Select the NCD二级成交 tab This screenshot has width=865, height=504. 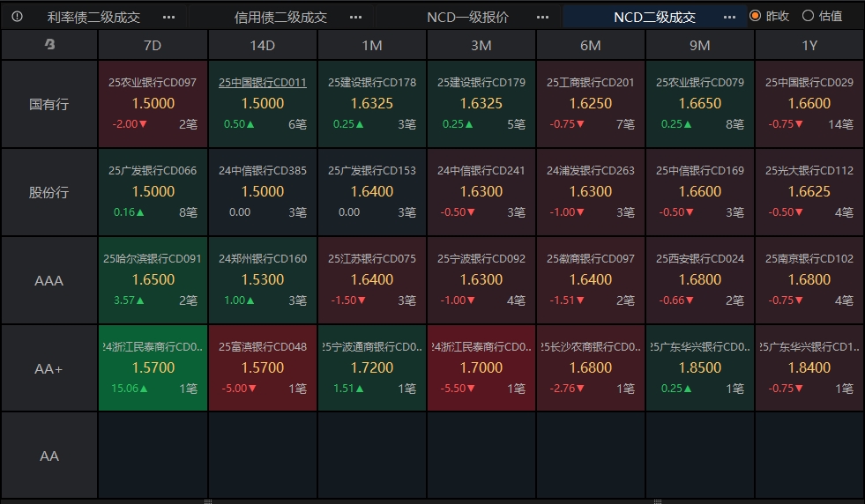(x=654, y=17)
